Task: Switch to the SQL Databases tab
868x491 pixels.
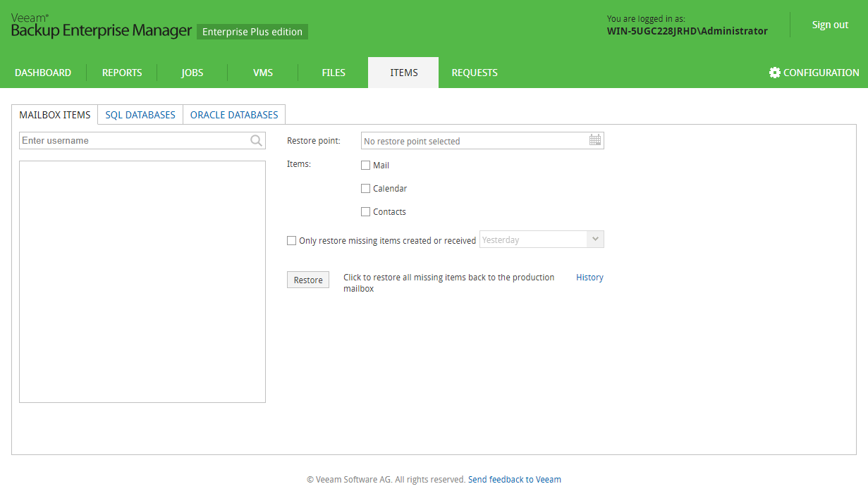Action: pos(140,115)
